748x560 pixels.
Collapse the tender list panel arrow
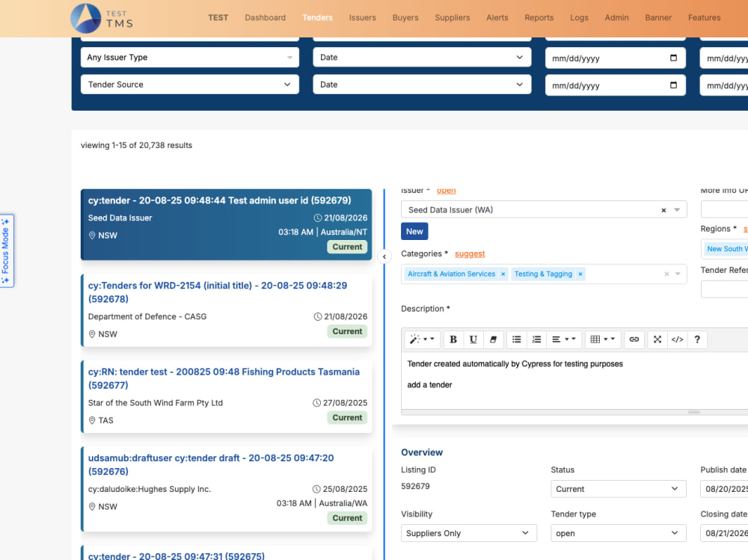[x=384, y=256]
